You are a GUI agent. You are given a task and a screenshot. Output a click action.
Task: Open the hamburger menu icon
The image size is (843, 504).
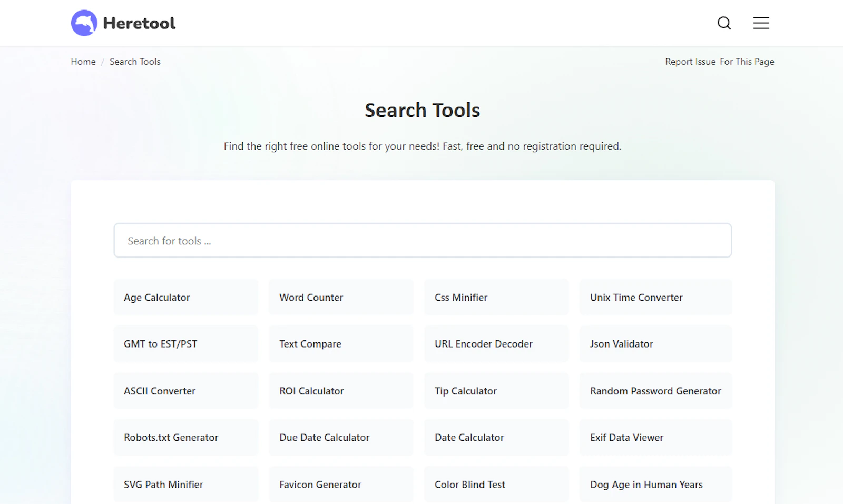tap(761, 23)
